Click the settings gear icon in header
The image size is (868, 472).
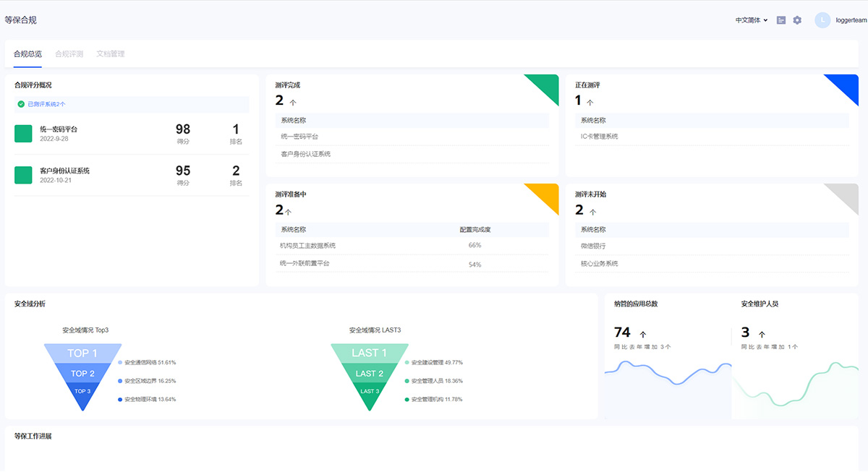797,20
